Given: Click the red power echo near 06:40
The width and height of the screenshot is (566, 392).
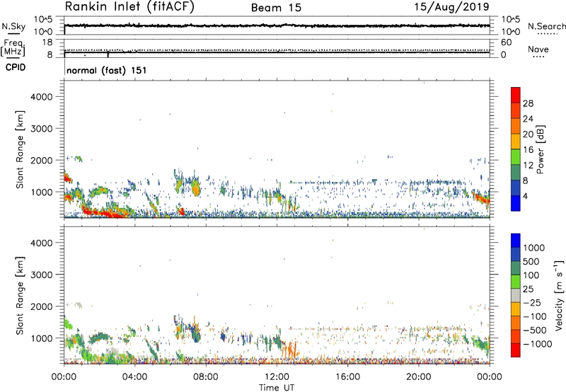Looking at the screenshot, I should [181, 211].
